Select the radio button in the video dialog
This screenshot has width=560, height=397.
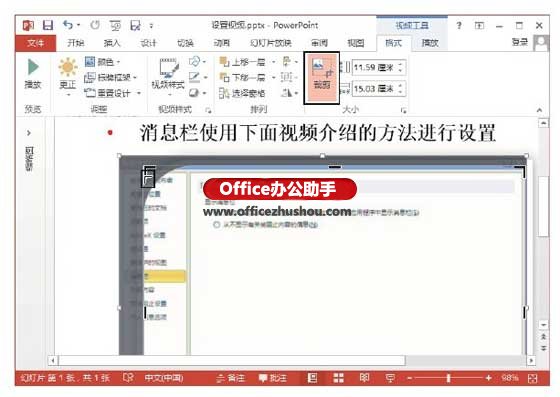click(216, 225)
